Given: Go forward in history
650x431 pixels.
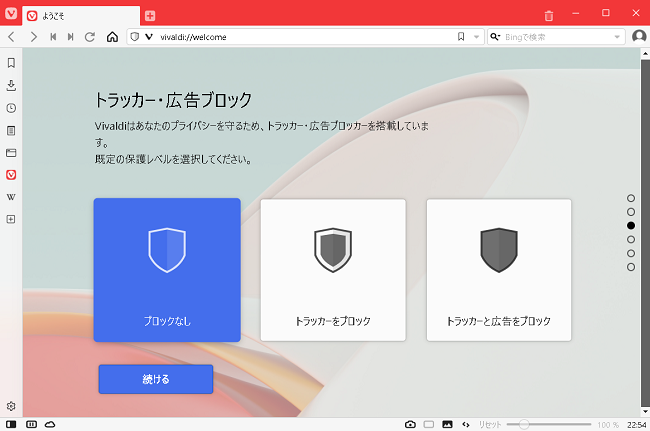Looking at the screenshot, I should (x=34, y=37).
